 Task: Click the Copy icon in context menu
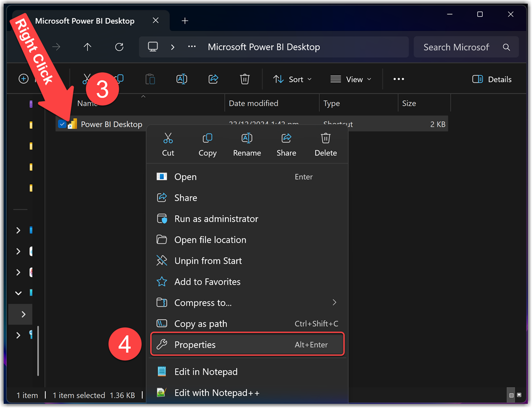pyautogui.click(x=207, y=138)
